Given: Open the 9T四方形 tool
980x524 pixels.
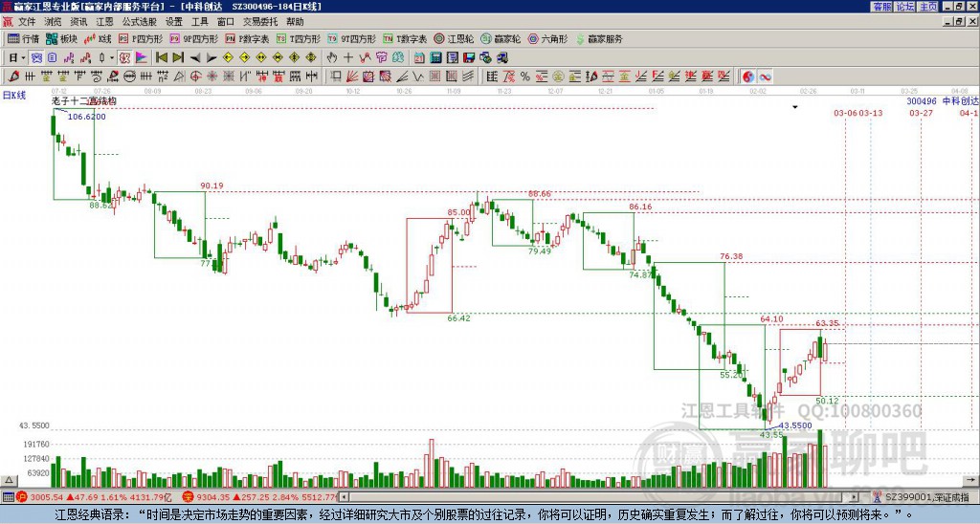Looking at the screenshot, I should pos(351,38).
